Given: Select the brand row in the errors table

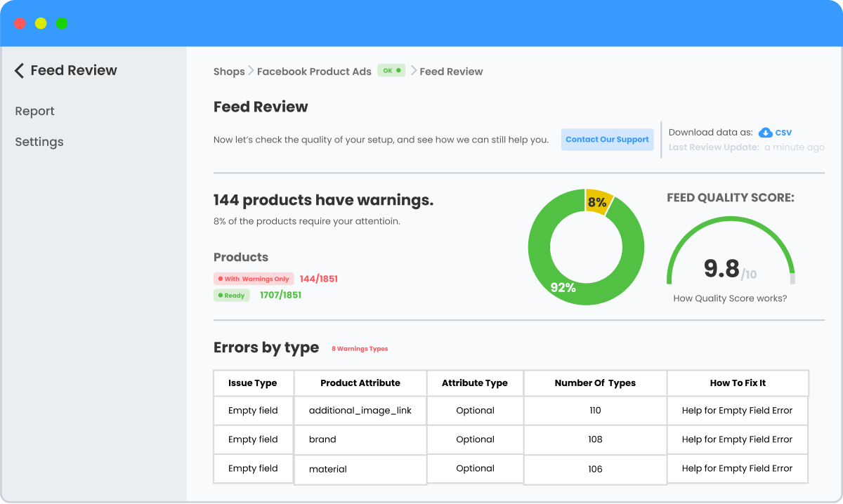Looking at the screenshot, I should [x=360, y=439].
